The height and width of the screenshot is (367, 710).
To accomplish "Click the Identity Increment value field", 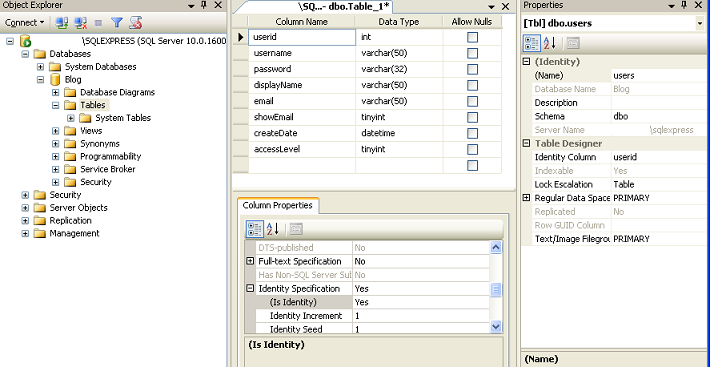I will click(x=421, y=315).
